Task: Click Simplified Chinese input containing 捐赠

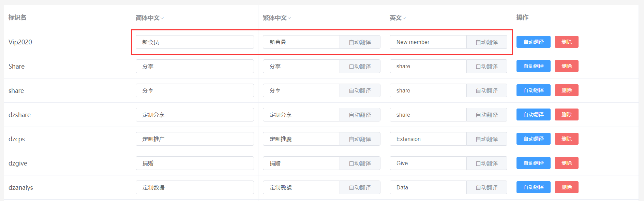Action: (x=194, y=163)
